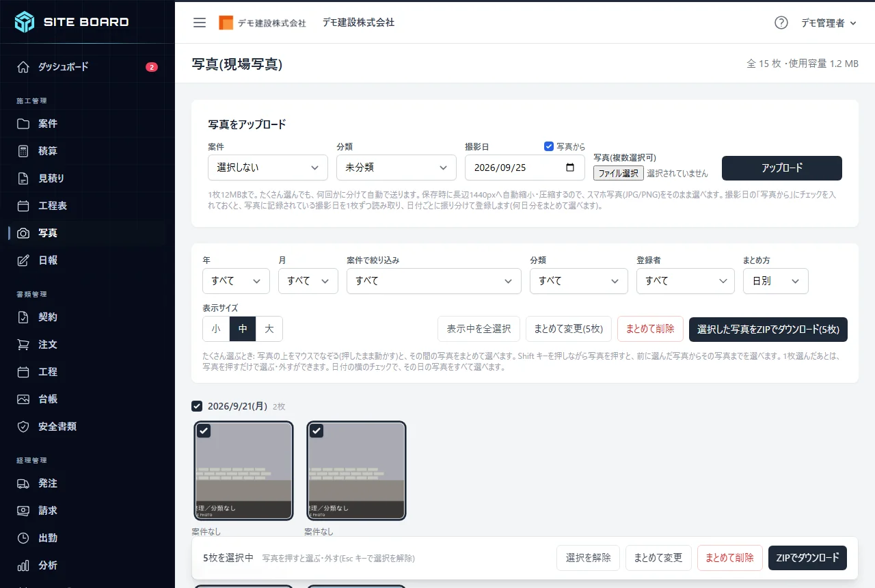Deselect the second photo thumbnail checkbox
The image size is (875, 588).
tap(317, 431)
